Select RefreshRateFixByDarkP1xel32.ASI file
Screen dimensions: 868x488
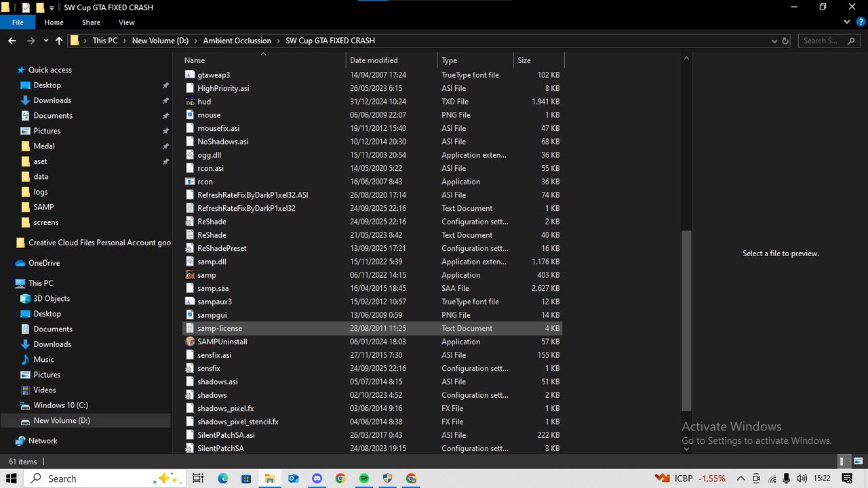[252, 195]
